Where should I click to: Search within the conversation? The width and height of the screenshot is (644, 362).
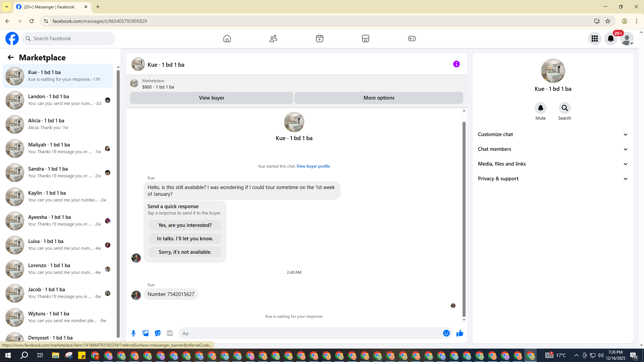(x=565, y=108)
